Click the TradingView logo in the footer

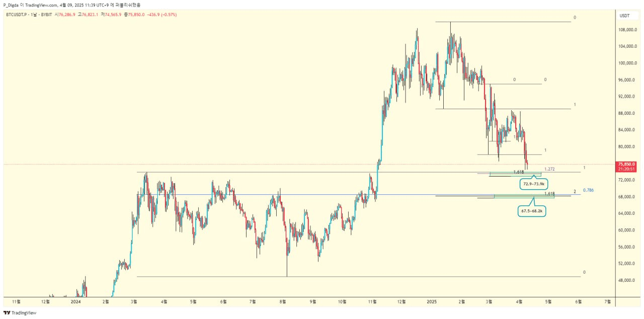coord(20,312)
